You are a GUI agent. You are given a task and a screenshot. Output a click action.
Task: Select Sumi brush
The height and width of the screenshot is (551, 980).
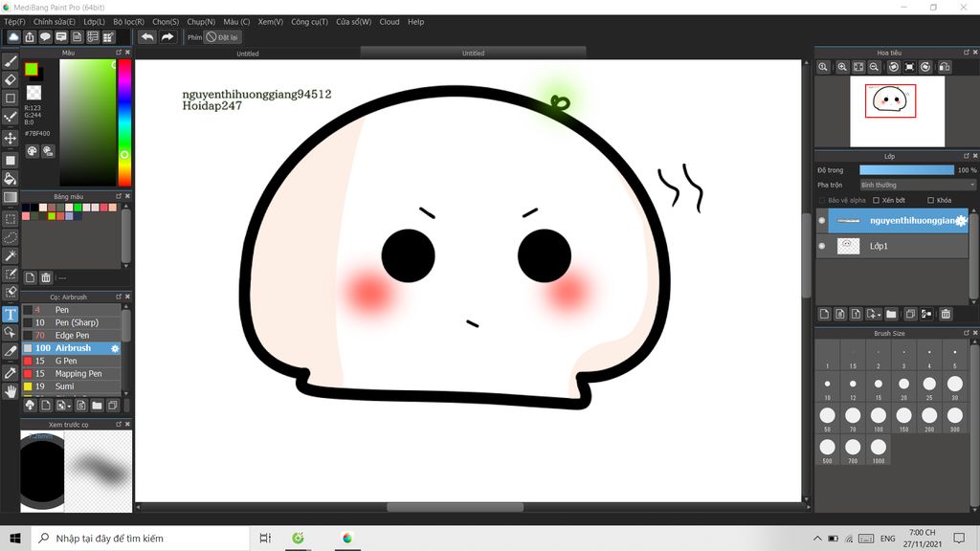point(72,386)
